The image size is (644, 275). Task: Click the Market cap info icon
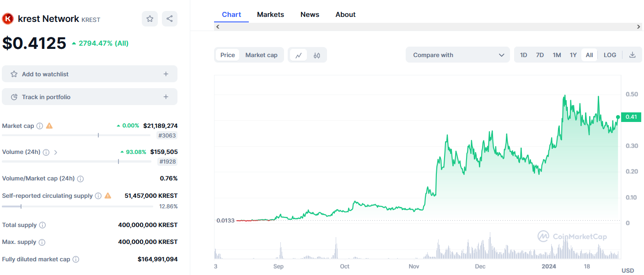[40, 126]
